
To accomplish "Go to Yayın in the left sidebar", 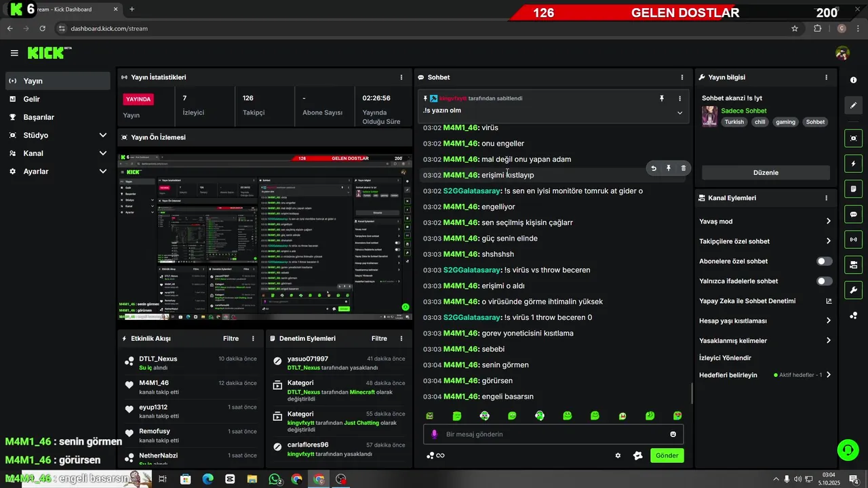I will 58,81.
